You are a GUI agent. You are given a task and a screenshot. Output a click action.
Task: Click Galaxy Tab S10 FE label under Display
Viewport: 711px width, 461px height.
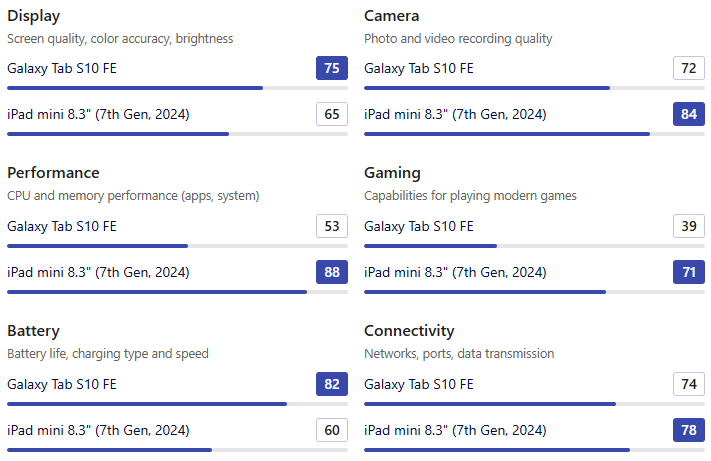point(62,68)
